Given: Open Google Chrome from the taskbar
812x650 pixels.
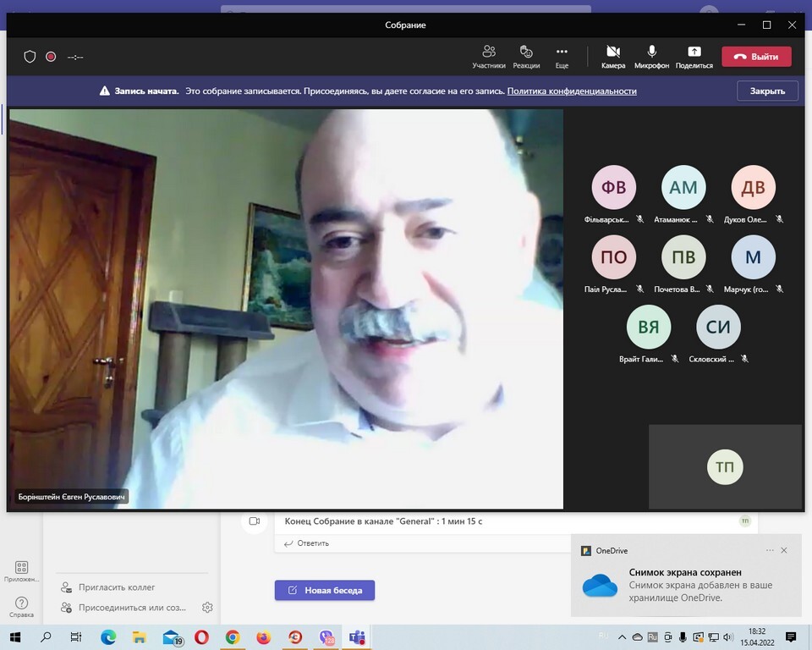Looking at the screenshot, I should point(232,637).
